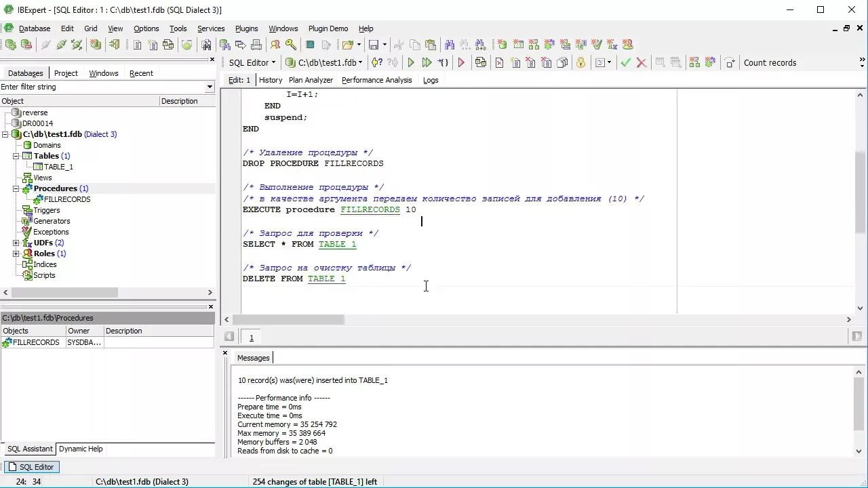Click the Debug red arrow icon
The width and height of the screenshot is (868, 488).
point(462,62)
